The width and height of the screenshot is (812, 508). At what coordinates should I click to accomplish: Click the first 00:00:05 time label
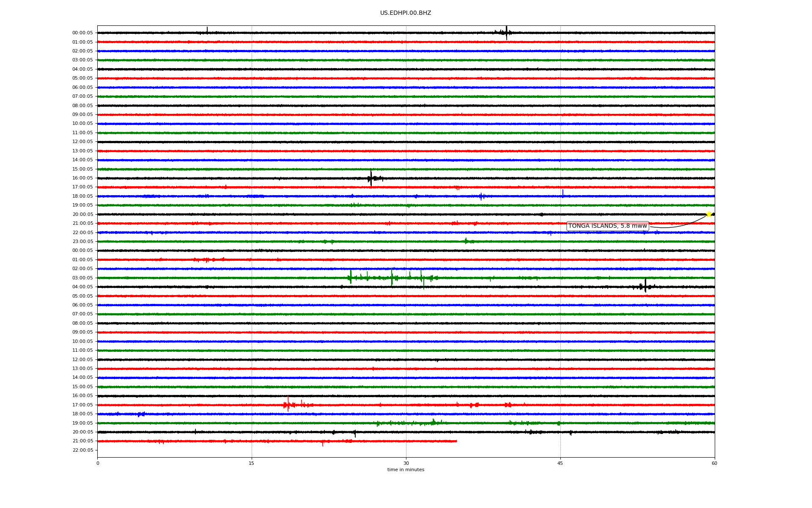pos(82,33)
